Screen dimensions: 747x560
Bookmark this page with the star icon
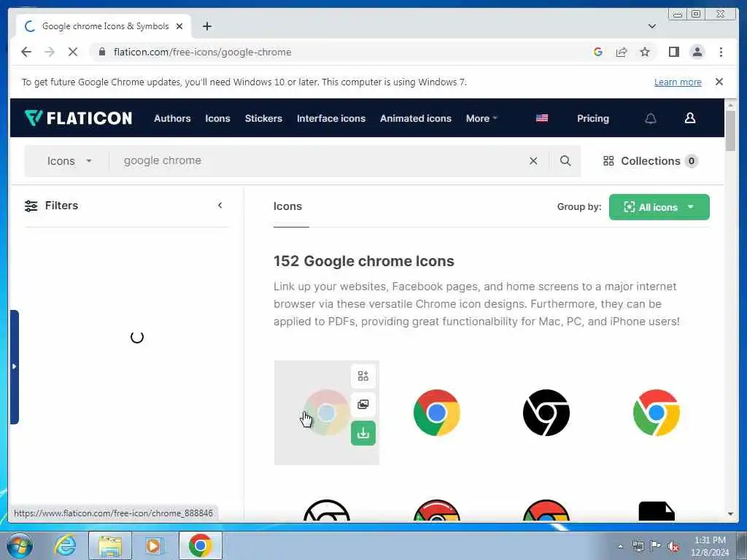(x=645, y=52)
